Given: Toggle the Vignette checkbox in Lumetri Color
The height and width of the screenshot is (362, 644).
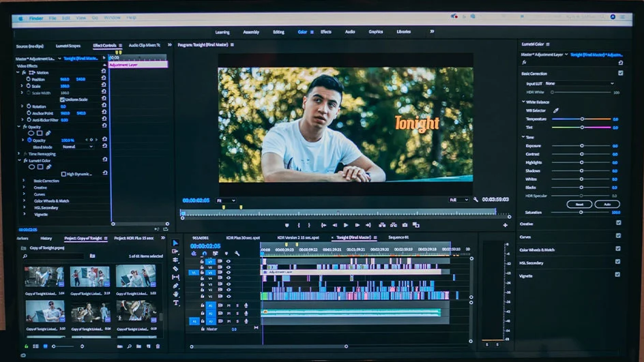Looking at the screenshot, I should coord(617,275).
